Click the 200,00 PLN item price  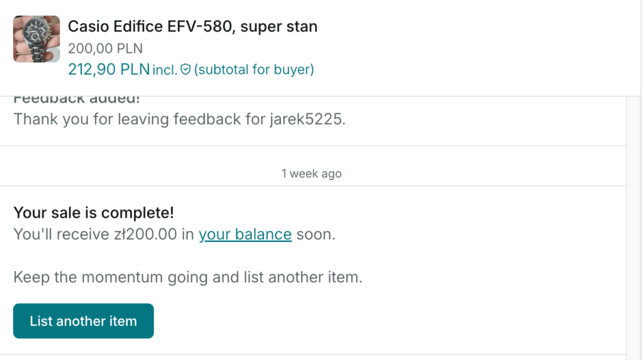pos(105,48)
